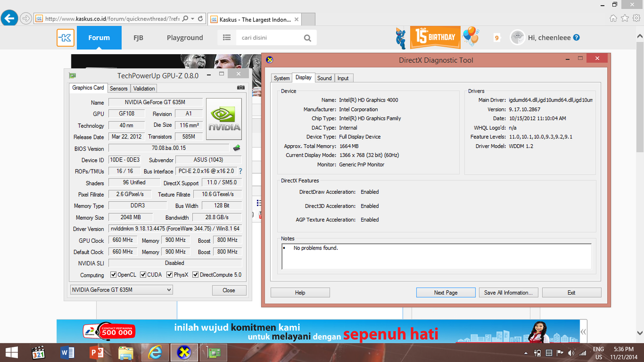Open Word from the taskbar
Screen dimensions: 644x362
click(67, 352)
